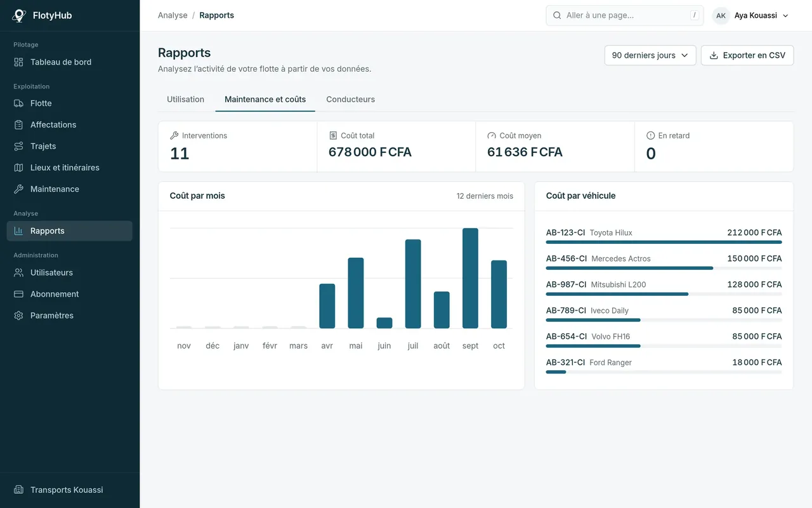Click the 12 derniers mois label
The height and width of the screenshot is (508, 812).
tap(485, 196)
